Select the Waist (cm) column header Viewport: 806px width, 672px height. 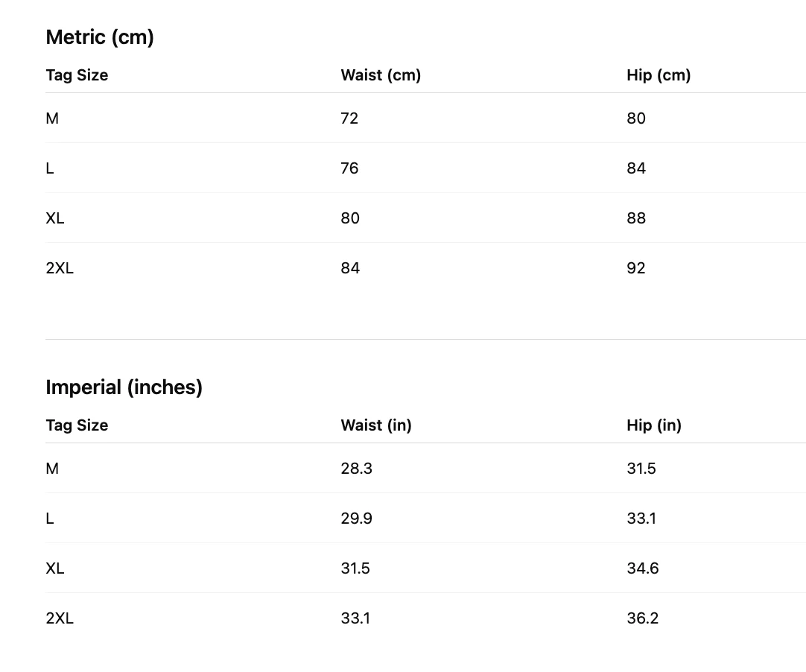[381, 75]
